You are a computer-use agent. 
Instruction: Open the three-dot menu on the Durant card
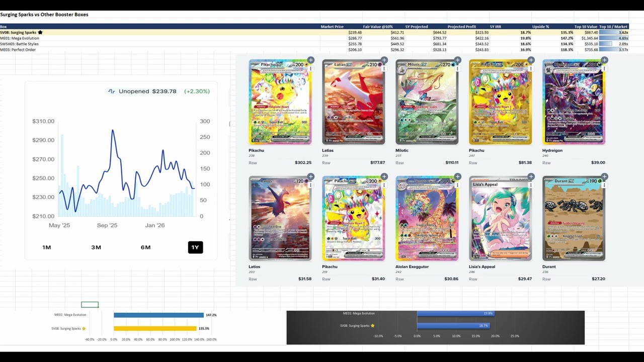click(x=605, y=185)
